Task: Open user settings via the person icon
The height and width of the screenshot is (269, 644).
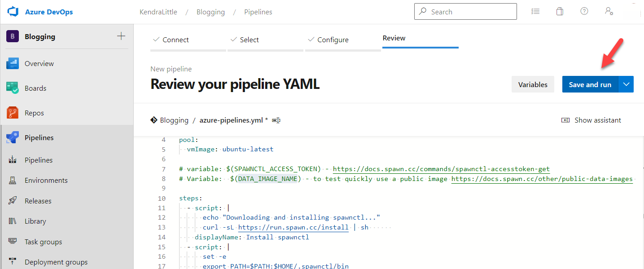Action: pyautogui.click(x=609, y=11)
